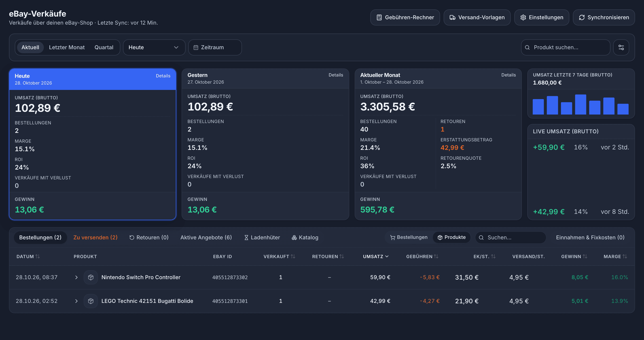Viewport: 644px width, 340px height.
Task: Sort table by Gebühren column
Action: click(422, 256)
